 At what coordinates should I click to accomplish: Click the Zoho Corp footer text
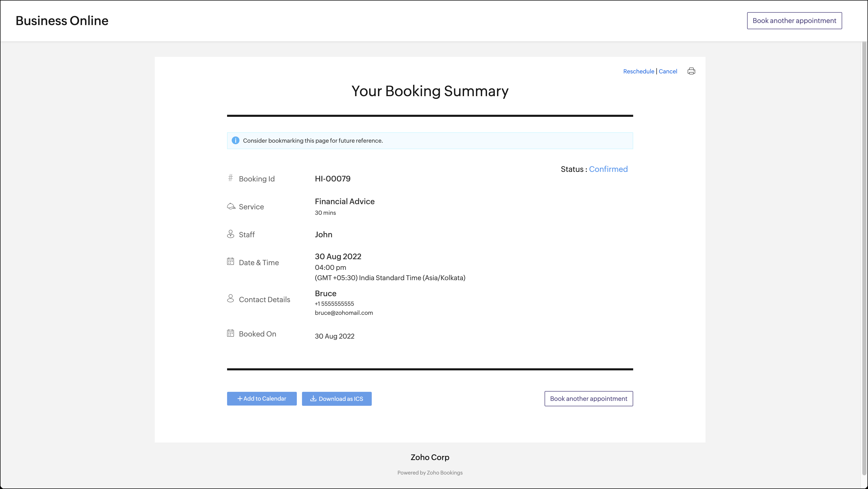pyautogui.click(x=430, y=457)
